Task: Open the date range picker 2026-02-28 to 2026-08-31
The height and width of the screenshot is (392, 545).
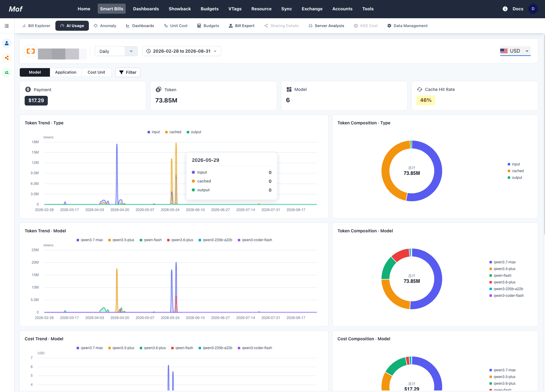Action: [182, 51]
